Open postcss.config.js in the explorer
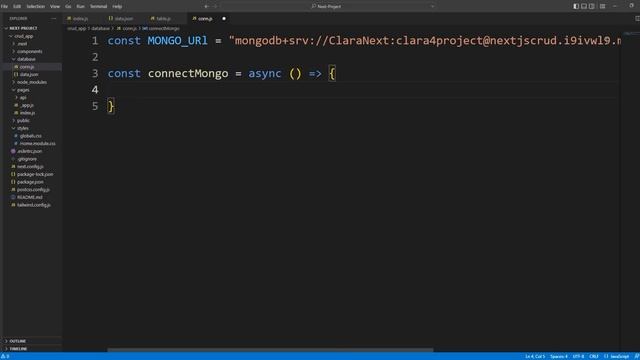Screen dimensions: 640x360 click(33, 189)
